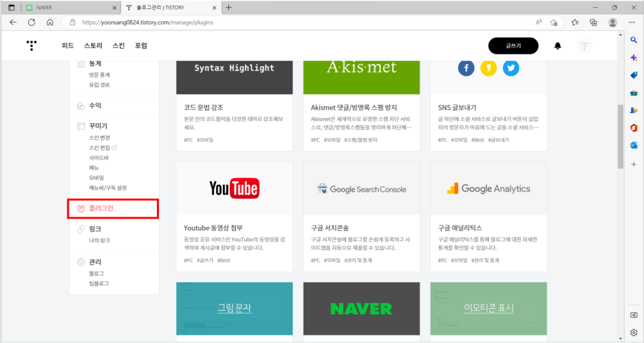The width and height of the screenshot is (644, 343).
Task: Open the 수익 section
Action: point(95,105)
